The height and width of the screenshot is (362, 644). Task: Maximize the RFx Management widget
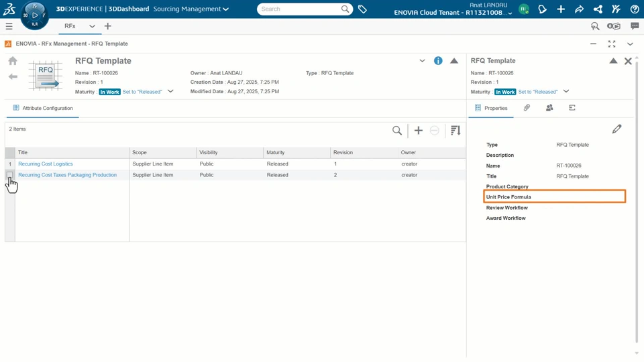pos(612,44)
